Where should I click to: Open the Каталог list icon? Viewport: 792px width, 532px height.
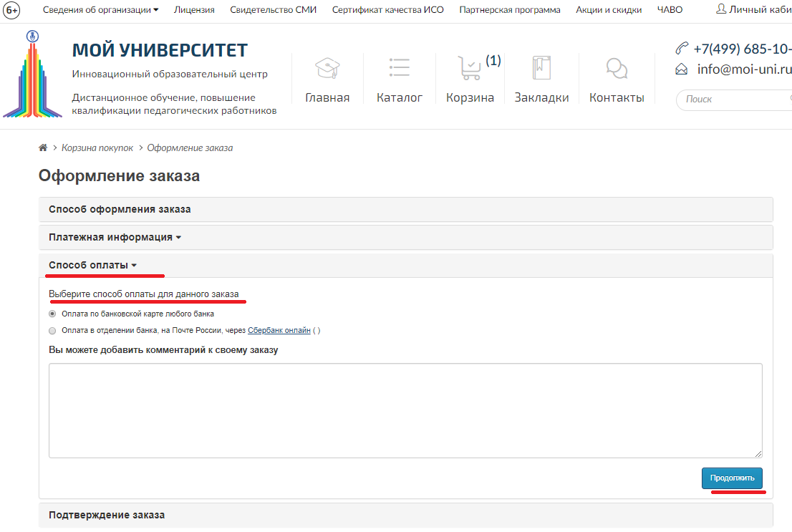tap(400, 68)
